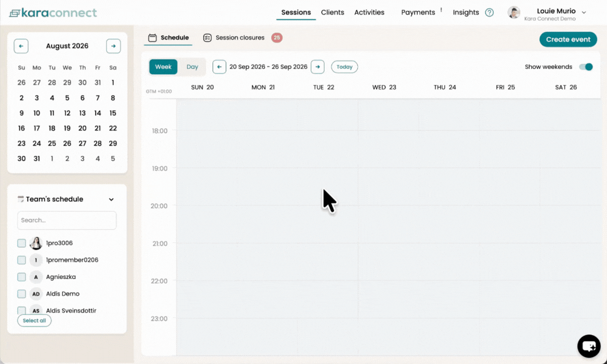Jump to Today in the schedule
The height and width of the screenshot is (364, 607).
point(344,67)
